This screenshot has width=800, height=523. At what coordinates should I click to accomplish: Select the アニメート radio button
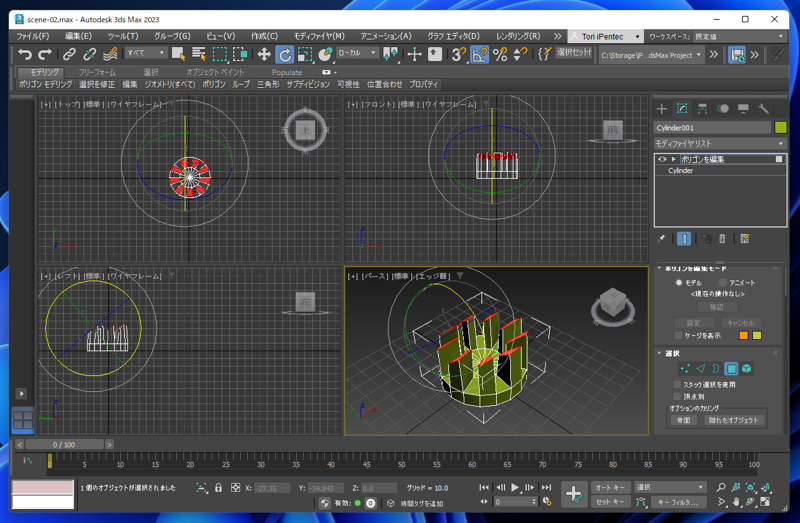(722, 283)
